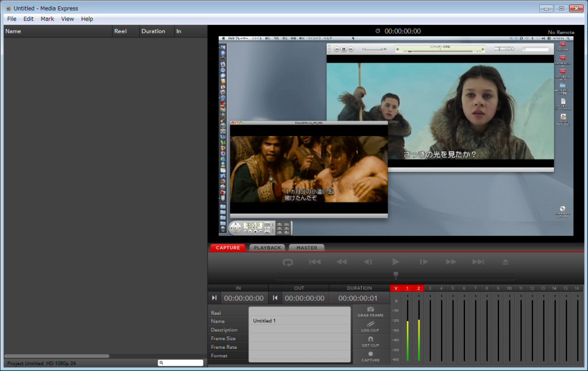
Task: Click the Frame Size label
Action: click(223, 338)
